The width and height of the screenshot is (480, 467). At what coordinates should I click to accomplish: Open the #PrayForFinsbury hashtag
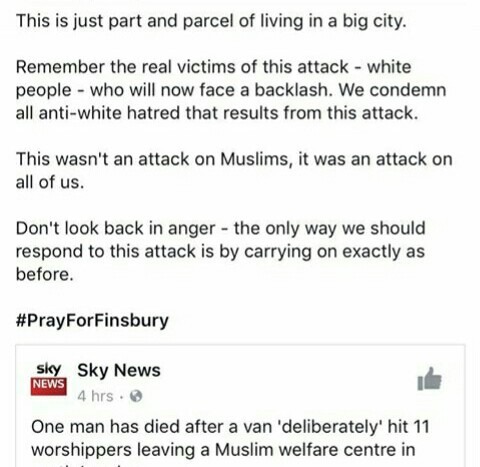pyautogui.click(x=92, y=320)
